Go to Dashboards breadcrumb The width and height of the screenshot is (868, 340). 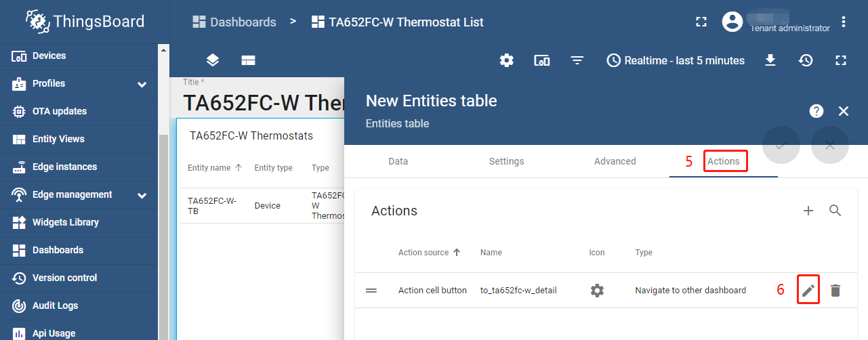[x=234, y=22]
